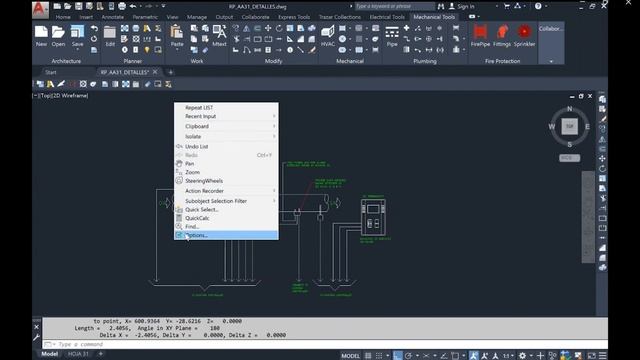Open the Collabor... panel dropdown arrow

[551, 61]
